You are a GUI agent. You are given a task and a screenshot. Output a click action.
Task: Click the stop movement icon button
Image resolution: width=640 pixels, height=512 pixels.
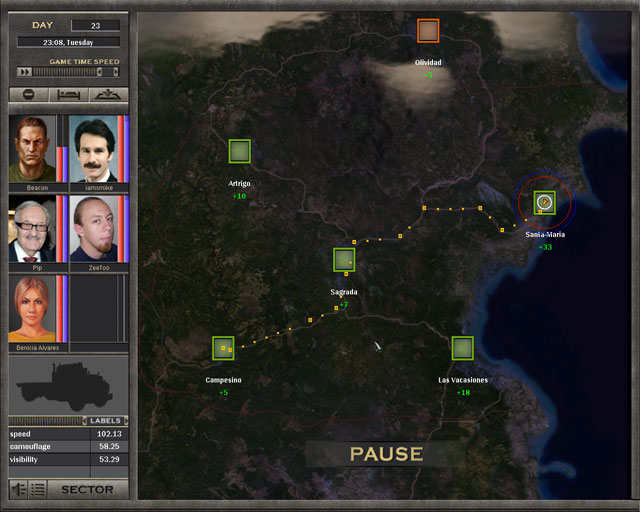29,95
